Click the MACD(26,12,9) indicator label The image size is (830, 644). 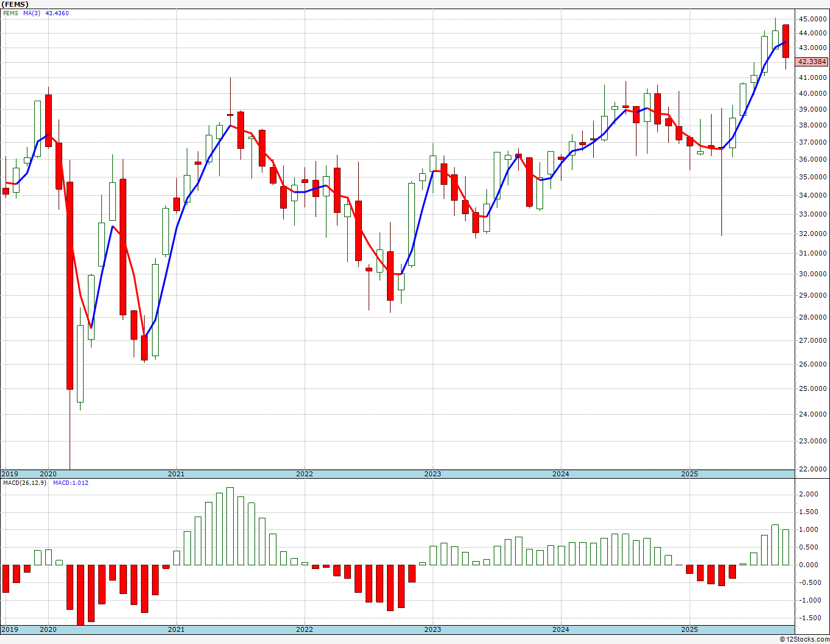tap(24, 483)
